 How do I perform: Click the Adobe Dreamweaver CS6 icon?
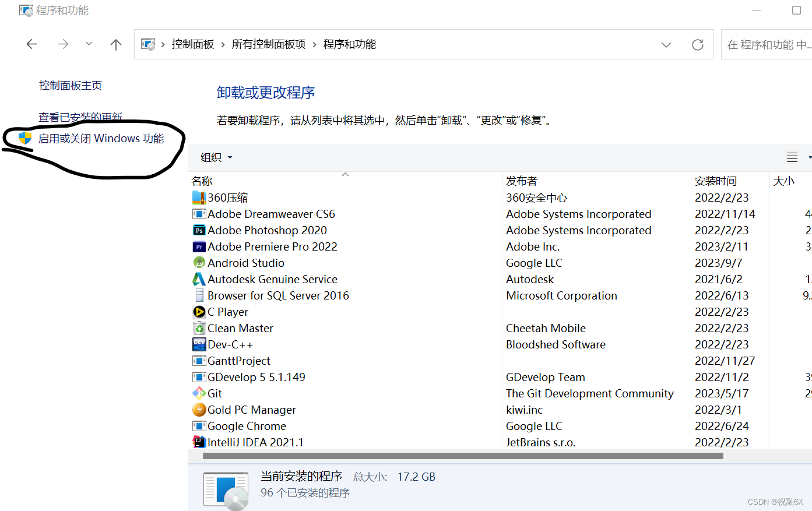[x=199, y=214]
